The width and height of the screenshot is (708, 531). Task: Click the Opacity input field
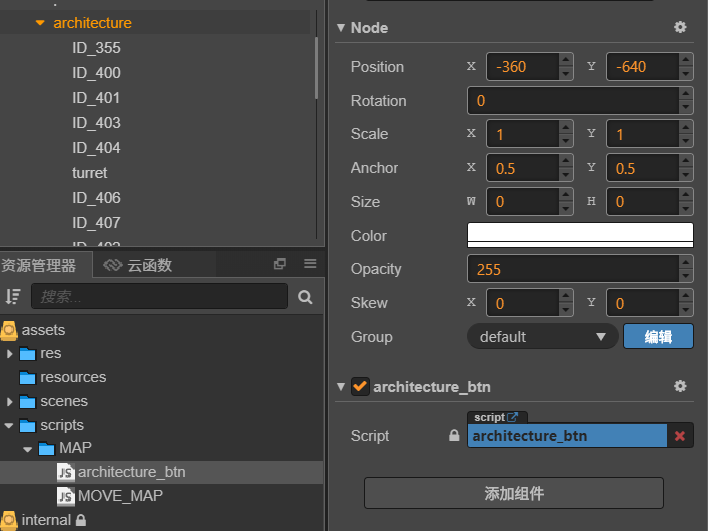[x=572, y=269]
